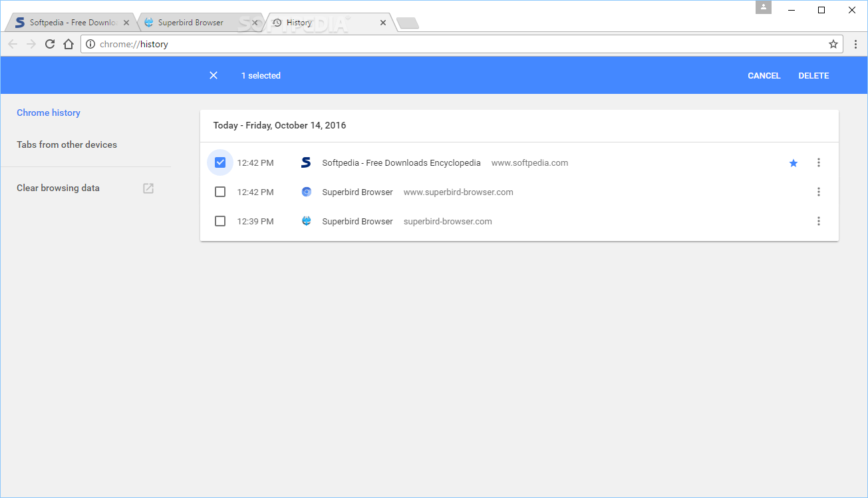This screenshot has height=498, width=868.
Task: Click the '1 selected' label
Action: 261,75
